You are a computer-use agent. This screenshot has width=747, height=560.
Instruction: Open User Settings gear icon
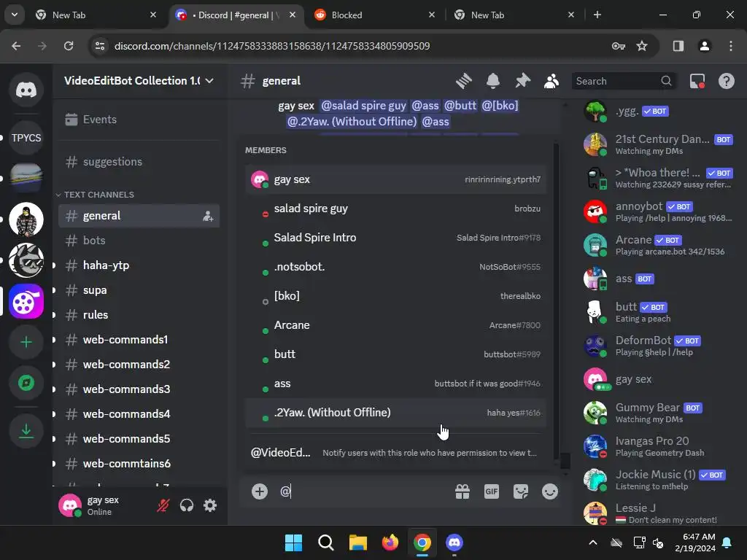pos(210,505)
